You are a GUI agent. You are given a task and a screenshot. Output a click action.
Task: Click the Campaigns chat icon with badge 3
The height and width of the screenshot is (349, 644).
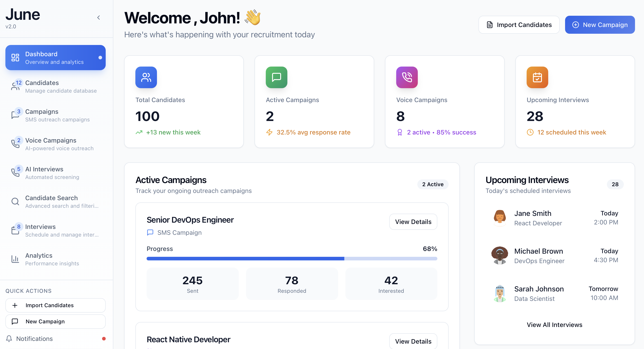[15, 115]
